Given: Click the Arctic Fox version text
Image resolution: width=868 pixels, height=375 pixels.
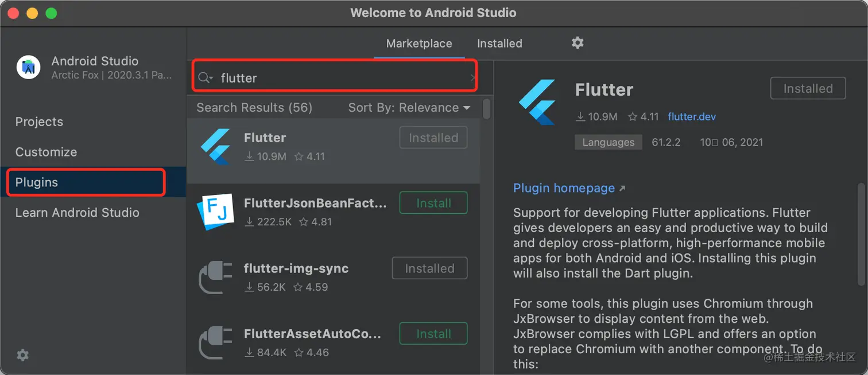Looking at the screenshot, I should pyautogui.click(x=111, y=75).
